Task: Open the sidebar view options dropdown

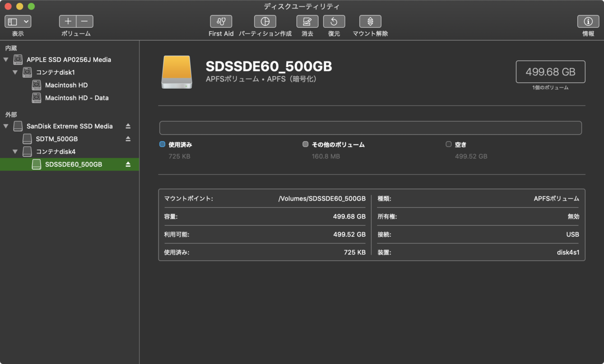Action: pos(18,22)
